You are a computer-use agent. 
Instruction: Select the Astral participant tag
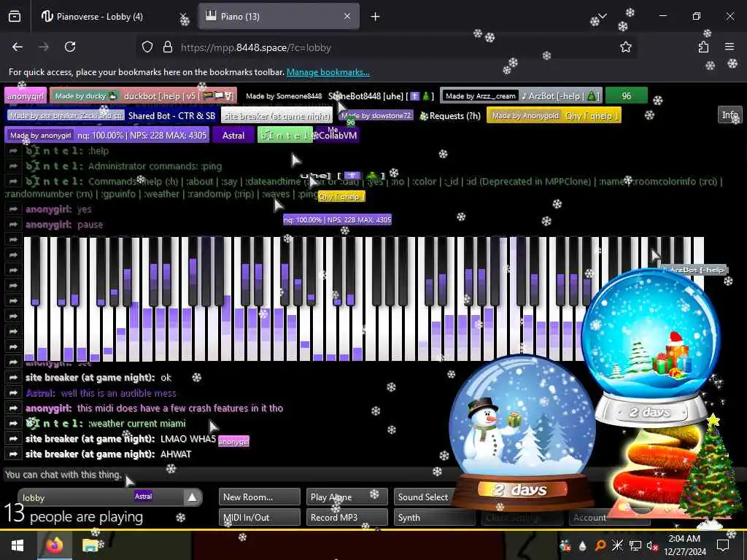pyautogui.click(x=233, y=136)
